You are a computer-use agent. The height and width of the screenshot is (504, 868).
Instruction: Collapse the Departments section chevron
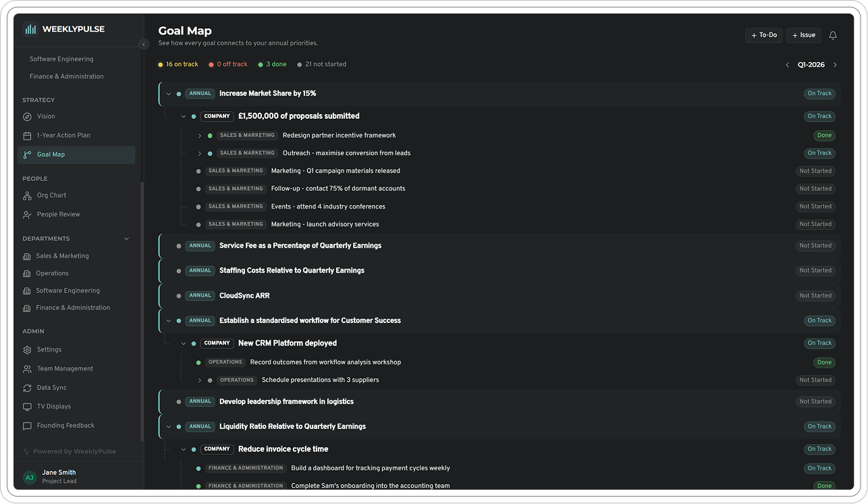coord(126,238)
